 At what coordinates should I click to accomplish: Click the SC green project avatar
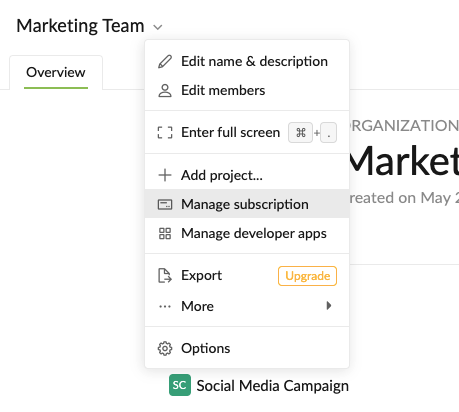[x=180, y=385]
